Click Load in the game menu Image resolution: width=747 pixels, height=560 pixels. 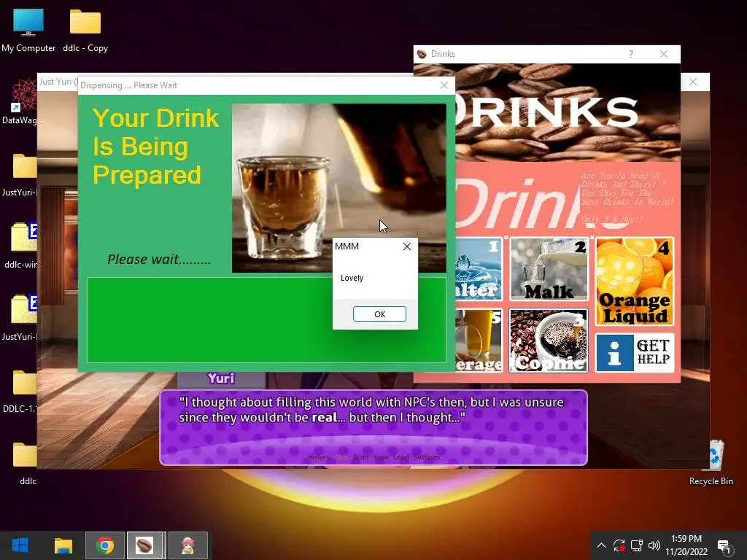tap(400, 457)
